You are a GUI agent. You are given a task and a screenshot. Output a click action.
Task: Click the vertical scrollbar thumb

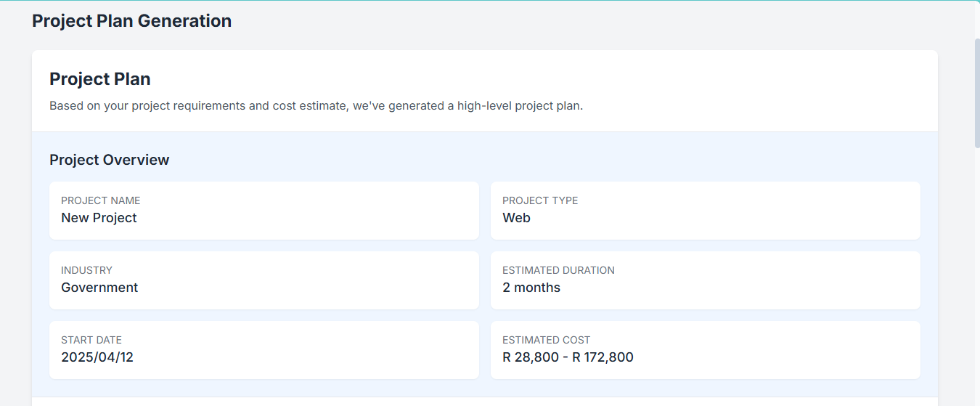(977, 92)
